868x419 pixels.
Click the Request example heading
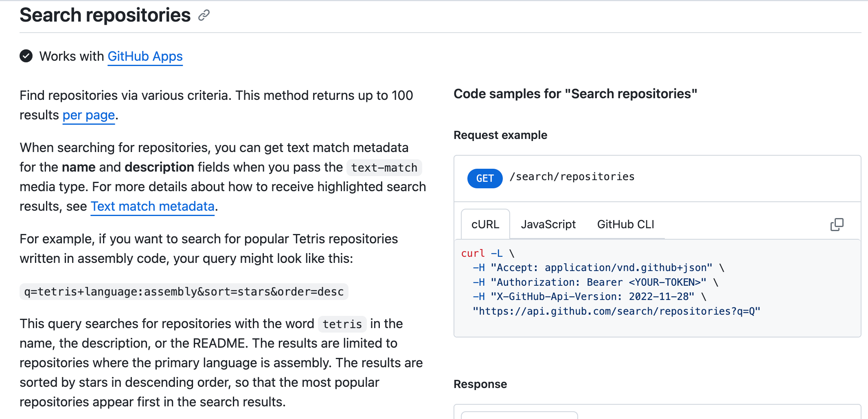[x=500, y=135]
